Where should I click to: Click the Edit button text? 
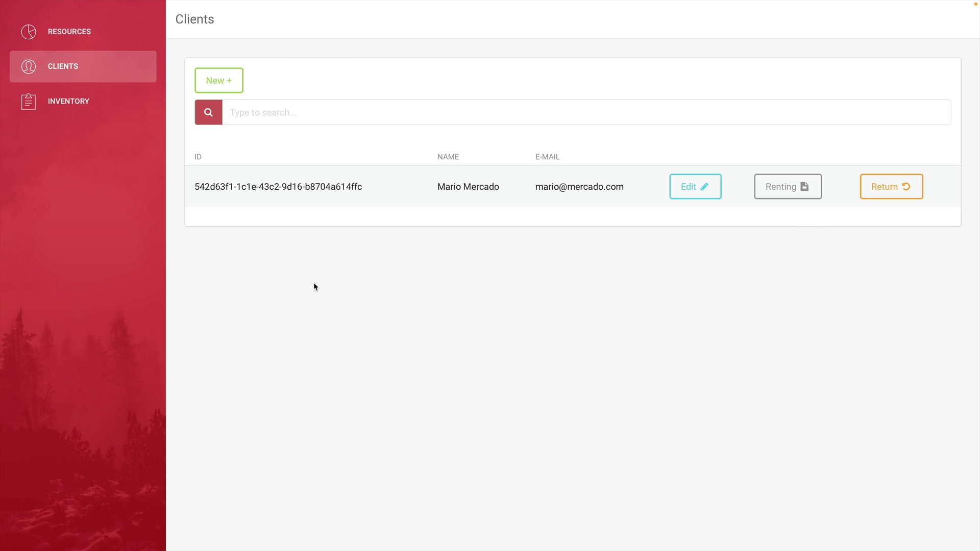click(x=688, y=187)
